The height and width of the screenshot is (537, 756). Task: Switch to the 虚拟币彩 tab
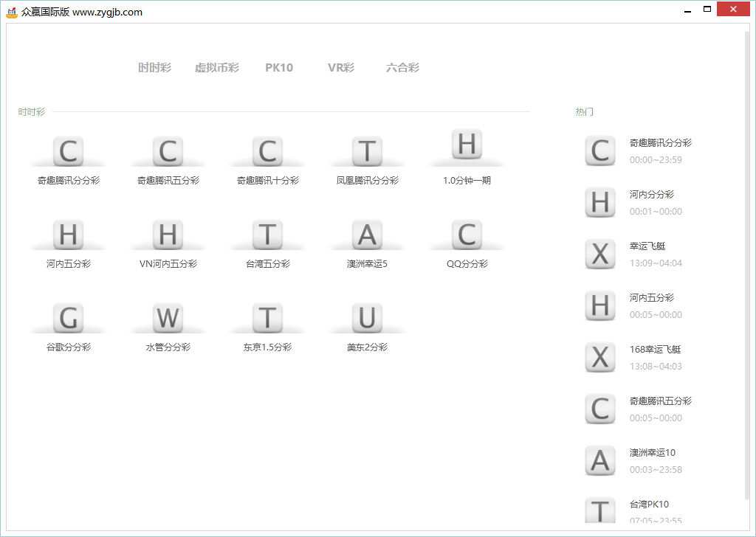tap(217, 67)
